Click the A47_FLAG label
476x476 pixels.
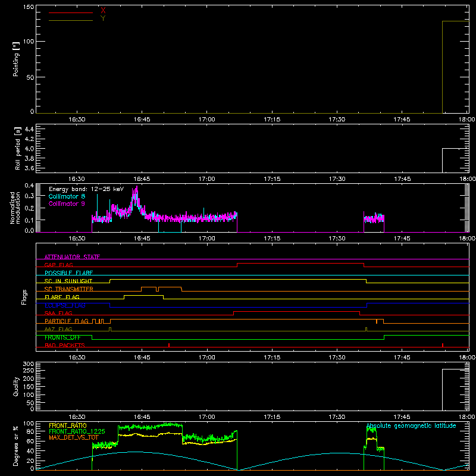click(x=58, y=329)
